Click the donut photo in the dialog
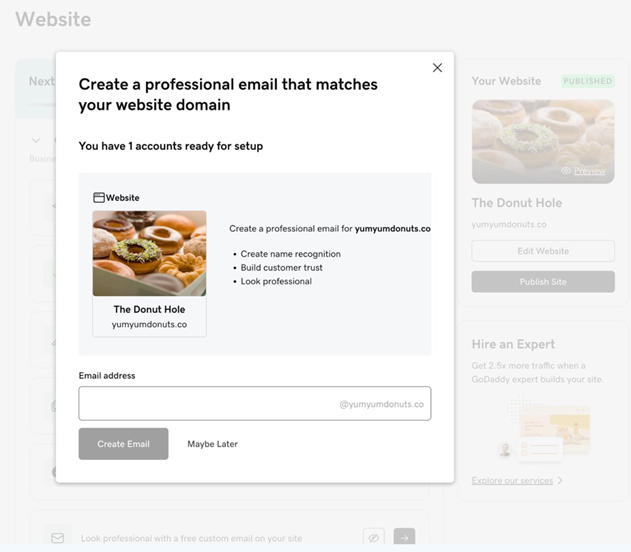 pyautogui.click(x=150, y=253)
